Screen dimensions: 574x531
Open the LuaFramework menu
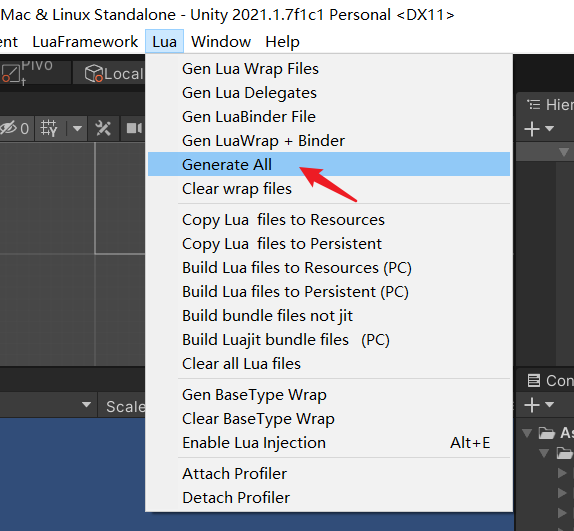coord(85,42)
